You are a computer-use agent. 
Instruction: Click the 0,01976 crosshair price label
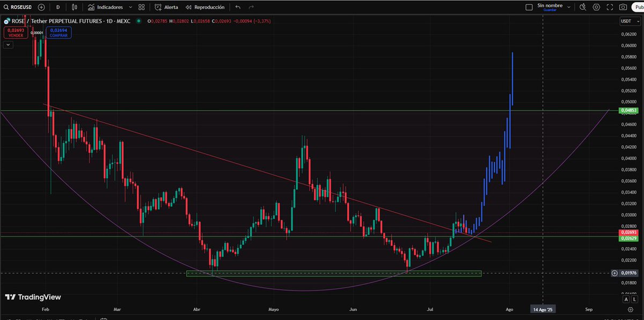(x=628, y=273)
